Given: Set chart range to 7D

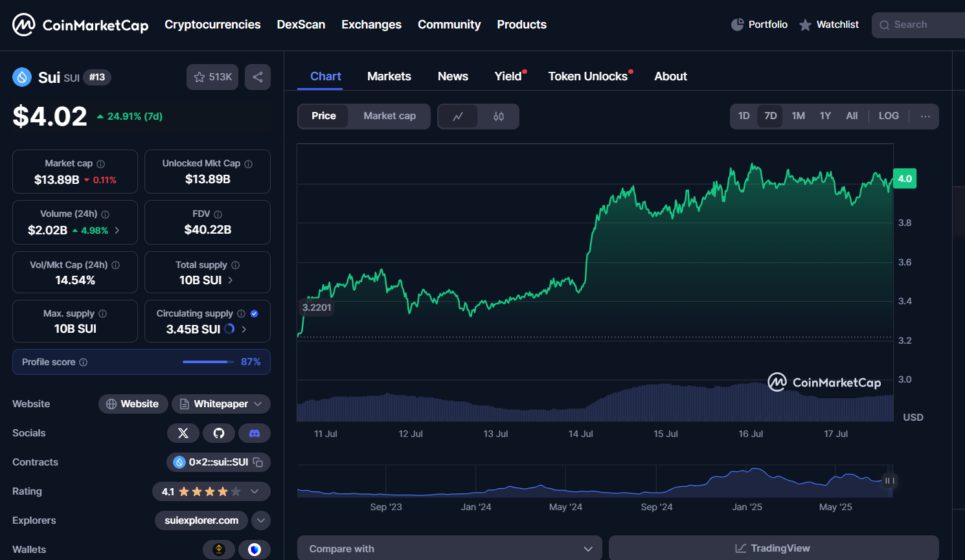Looking at the screenshot, I should click(770, 116).
